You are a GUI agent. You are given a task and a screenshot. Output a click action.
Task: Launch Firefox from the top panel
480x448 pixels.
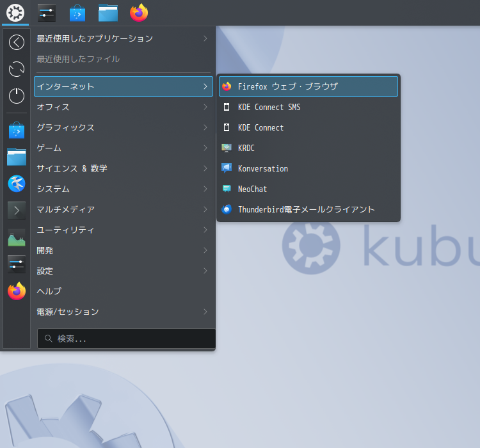pyautogui.click(x=139, y=13)
